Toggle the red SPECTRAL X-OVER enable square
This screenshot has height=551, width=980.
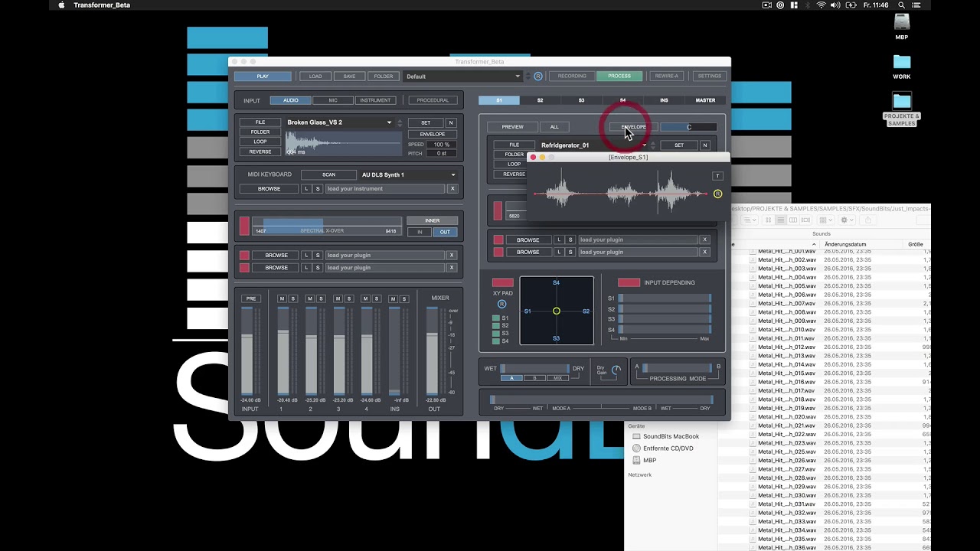click(244, 226)
